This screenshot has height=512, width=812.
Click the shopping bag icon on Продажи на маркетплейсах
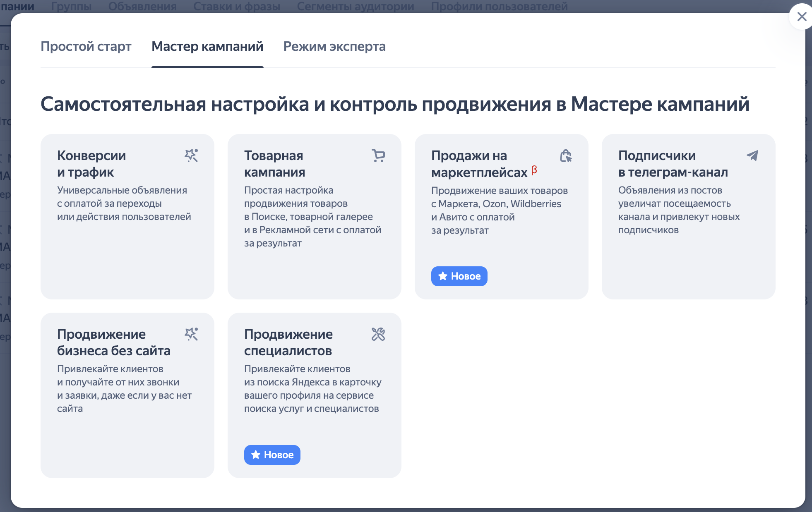click(565, 156)
